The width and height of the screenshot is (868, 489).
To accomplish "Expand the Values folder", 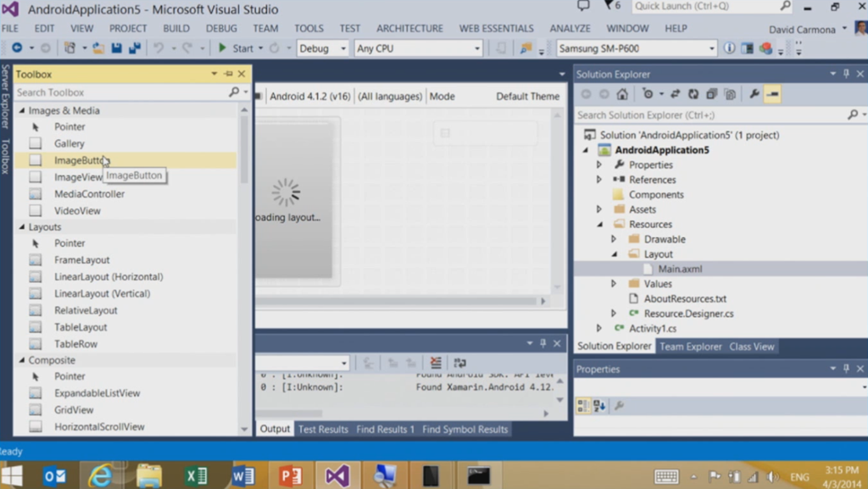I will 614,284.
